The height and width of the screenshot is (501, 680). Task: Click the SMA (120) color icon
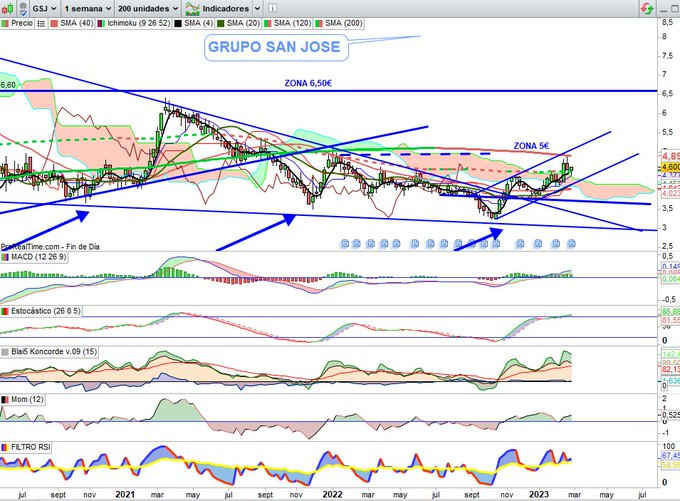tap(268, 23)
